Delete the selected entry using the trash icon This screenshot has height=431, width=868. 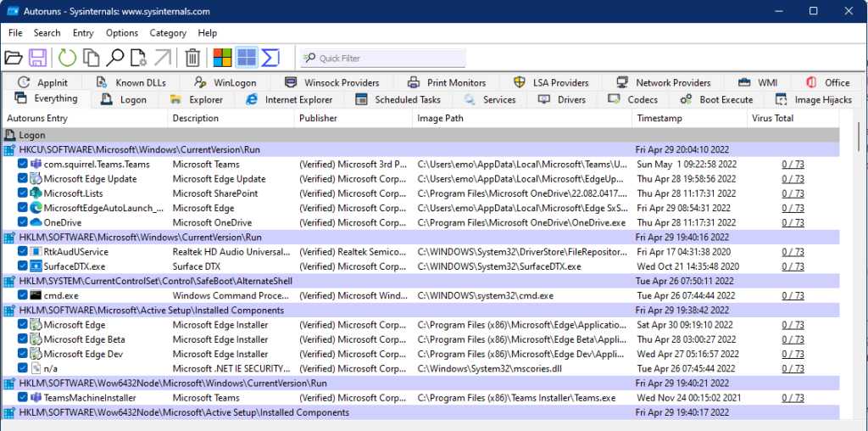click(192, 58)
